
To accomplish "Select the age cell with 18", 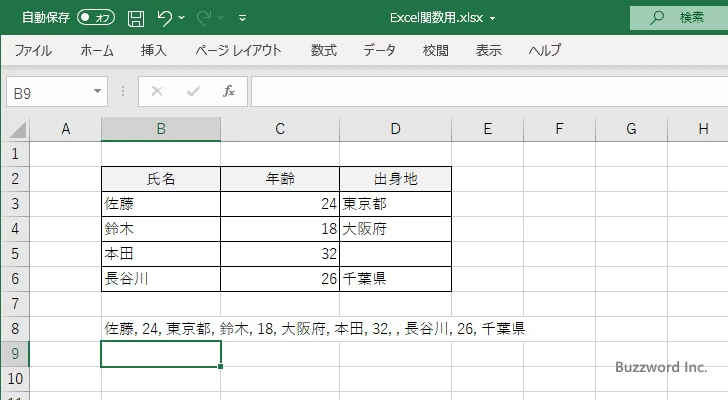I will [x=280, y=229].
